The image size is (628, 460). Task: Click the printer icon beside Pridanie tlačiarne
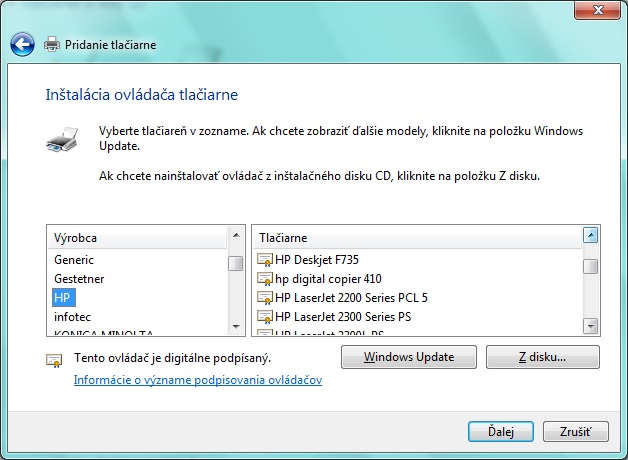(x=52, y=44)
